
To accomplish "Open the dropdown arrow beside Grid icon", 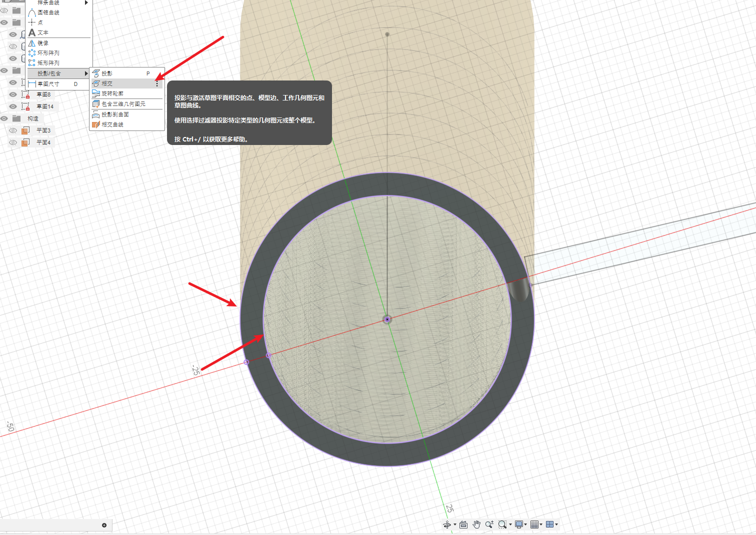I will coord(541,524).
